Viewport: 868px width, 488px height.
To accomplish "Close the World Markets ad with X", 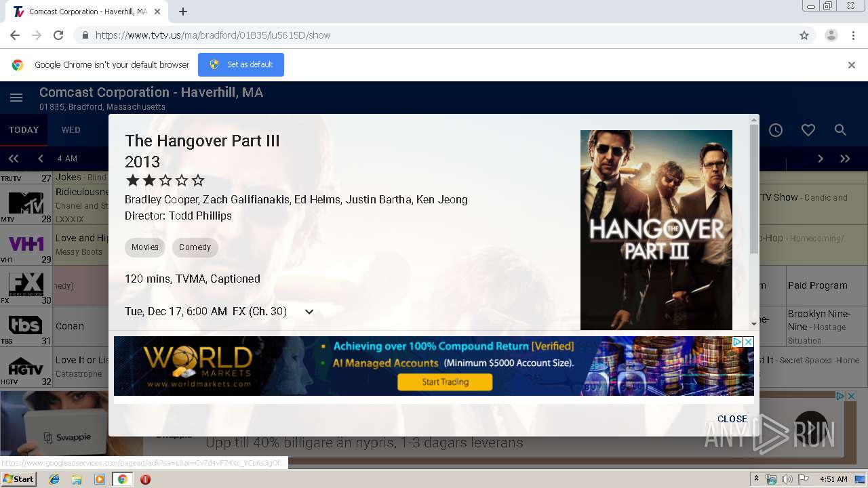I will coord(749,342).
